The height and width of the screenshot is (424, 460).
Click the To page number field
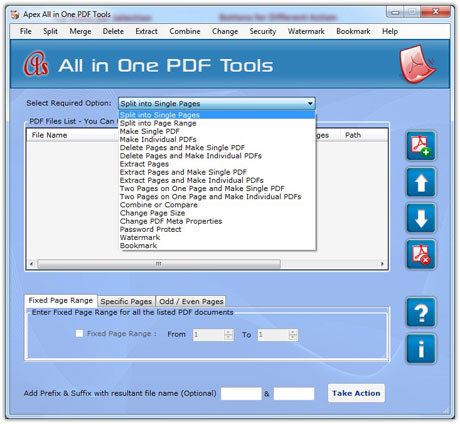(x=273, y=335)
